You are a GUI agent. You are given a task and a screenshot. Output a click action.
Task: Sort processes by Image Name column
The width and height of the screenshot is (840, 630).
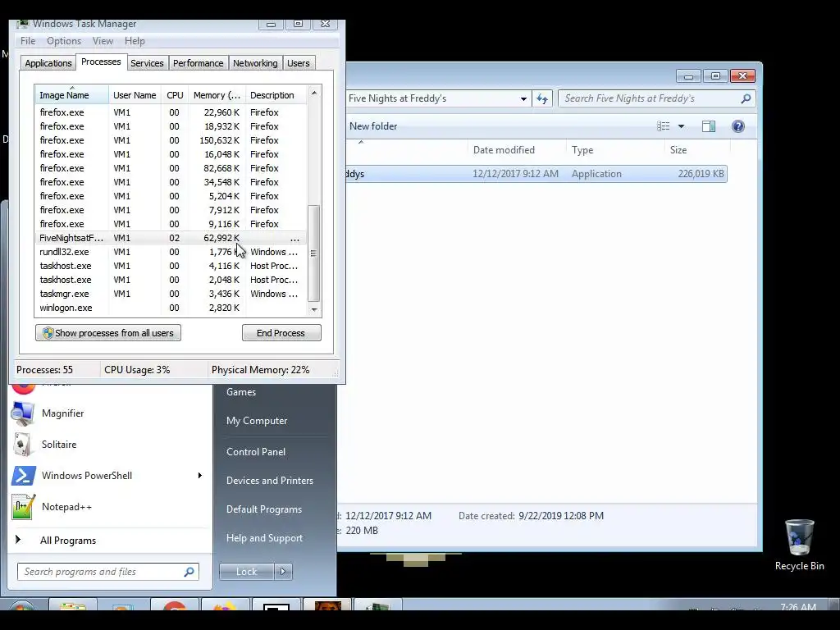pyautogui.click(x=72, y=95)
